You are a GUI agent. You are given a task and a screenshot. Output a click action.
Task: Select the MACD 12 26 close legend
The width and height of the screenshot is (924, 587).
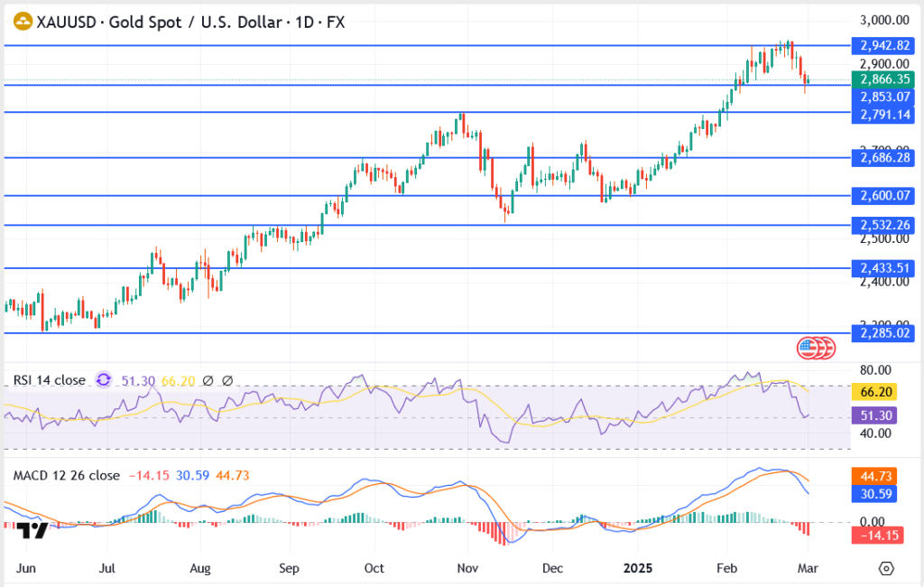(x=64, y=475)
